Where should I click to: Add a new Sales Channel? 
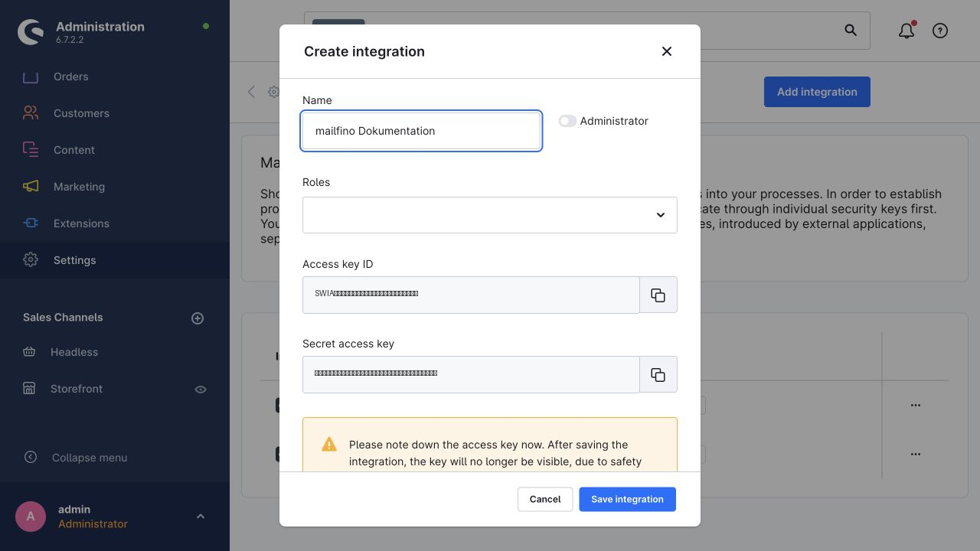coord(198,318)
